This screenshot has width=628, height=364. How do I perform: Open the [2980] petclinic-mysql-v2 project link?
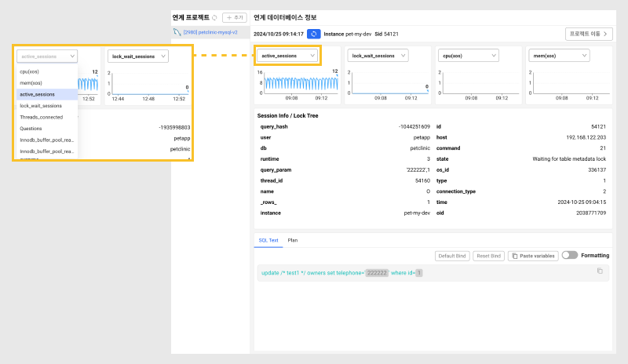pos(210,32)
